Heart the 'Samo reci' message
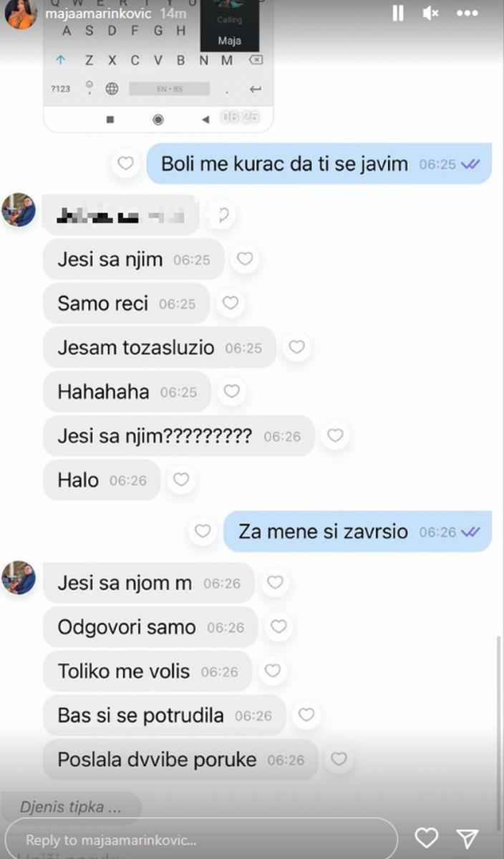This screenshot has height=859, width=504. (x=230, y=304)
